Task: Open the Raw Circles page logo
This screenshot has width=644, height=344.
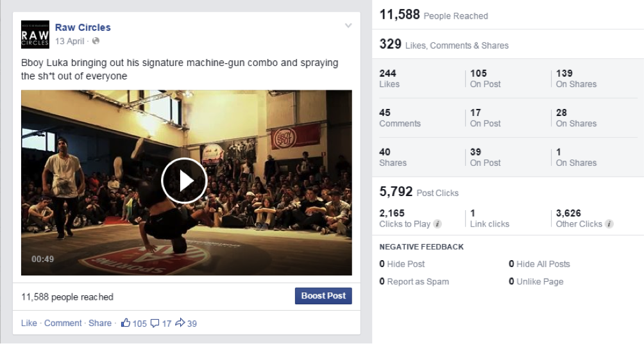Action: [x=35, y=35]
